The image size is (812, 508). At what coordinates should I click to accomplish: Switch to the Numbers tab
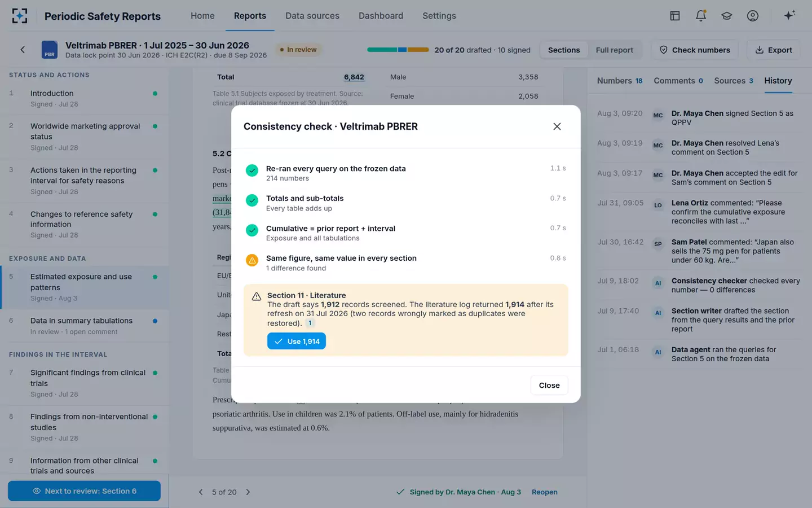tap(620, 81)
